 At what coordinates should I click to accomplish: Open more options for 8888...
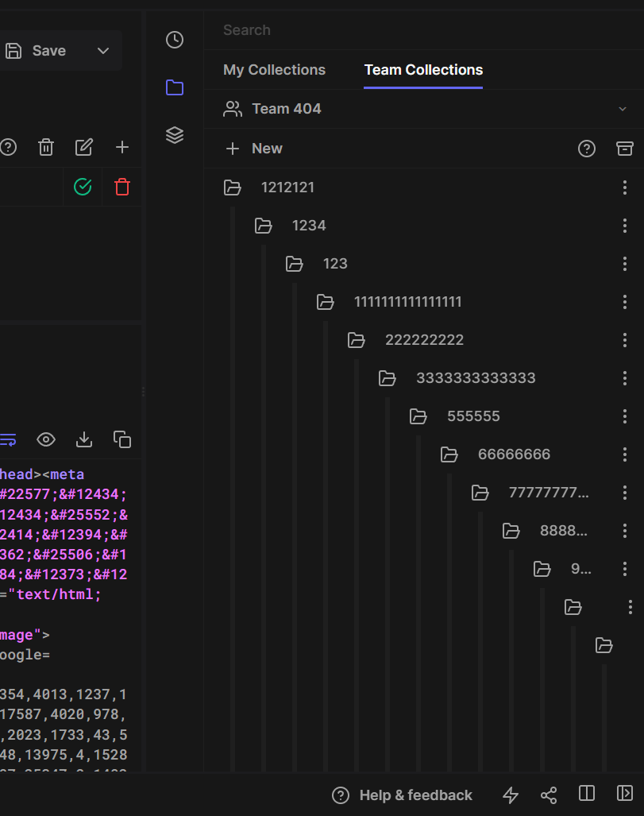(625, 531)
